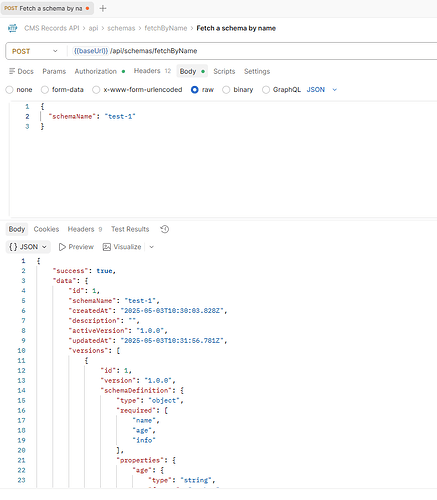Click the "test-1" value in request body
The image size is (437, 500).
pyautogui.click(x=120, y=117)
